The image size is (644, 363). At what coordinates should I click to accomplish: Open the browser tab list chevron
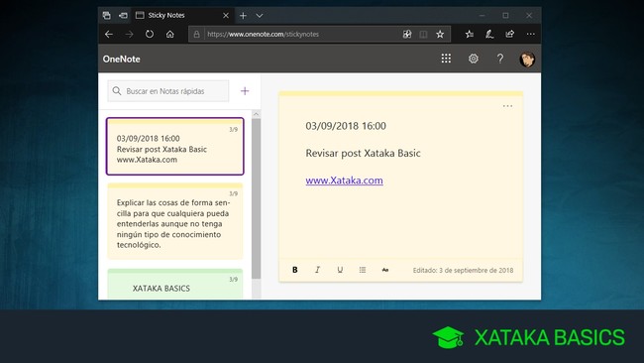[260, 16]
